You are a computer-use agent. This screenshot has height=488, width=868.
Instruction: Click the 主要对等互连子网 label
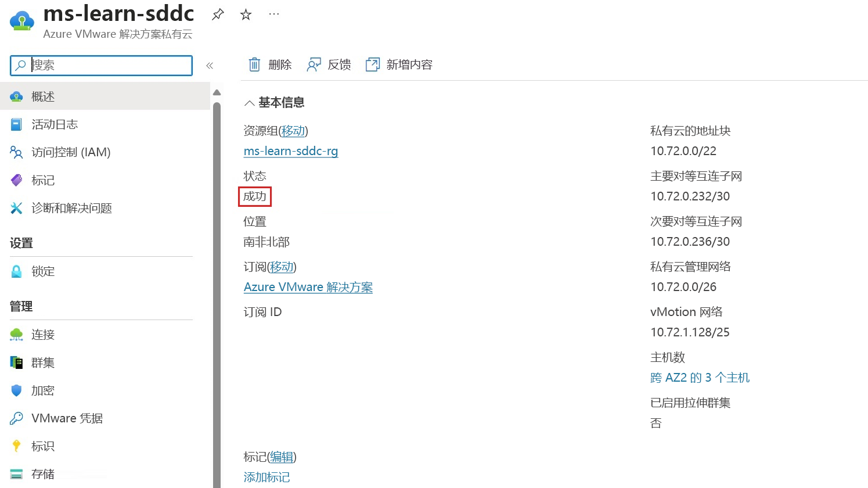tap(696, 176)
